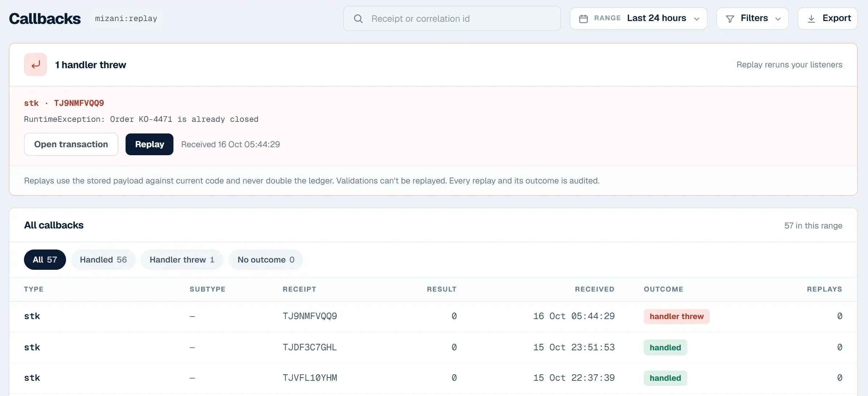
Task: Open transaction for TJ9NMFVQQ9
Action: click(x=71, y=144)
